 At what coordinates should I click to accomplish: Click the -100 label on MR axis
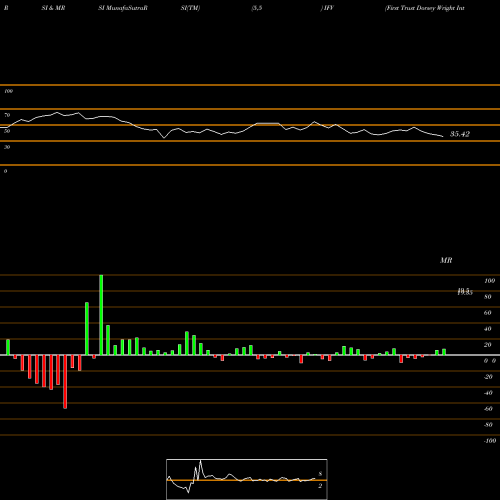490,441
